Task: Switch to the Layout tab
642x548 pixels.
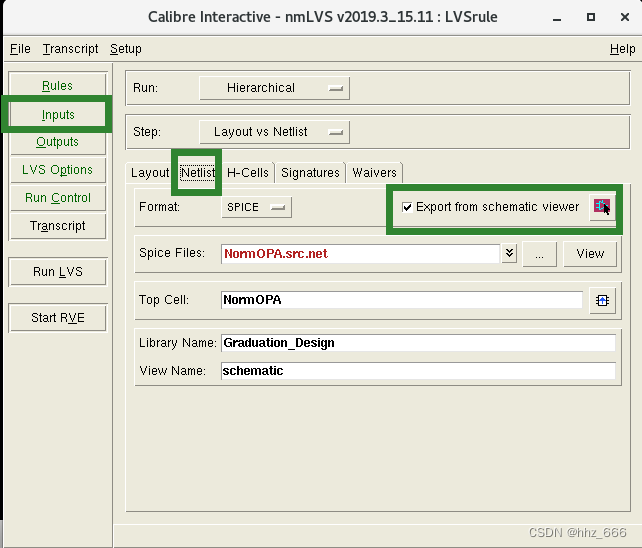Action: click(x=150, y=172)
